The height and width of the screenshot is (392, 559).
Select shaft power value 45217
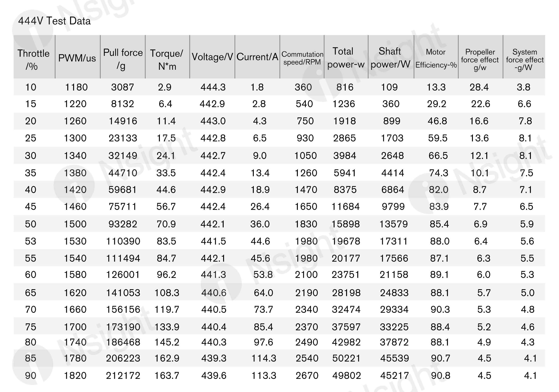pos(394,375)
